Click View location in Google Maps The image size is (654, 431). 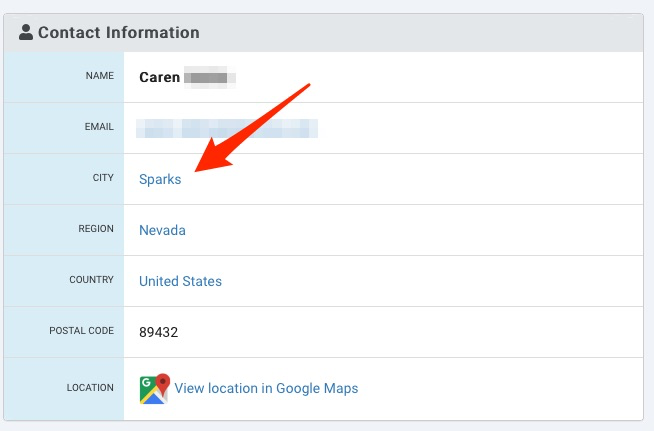pyautogui.click(x=266, y=388)
